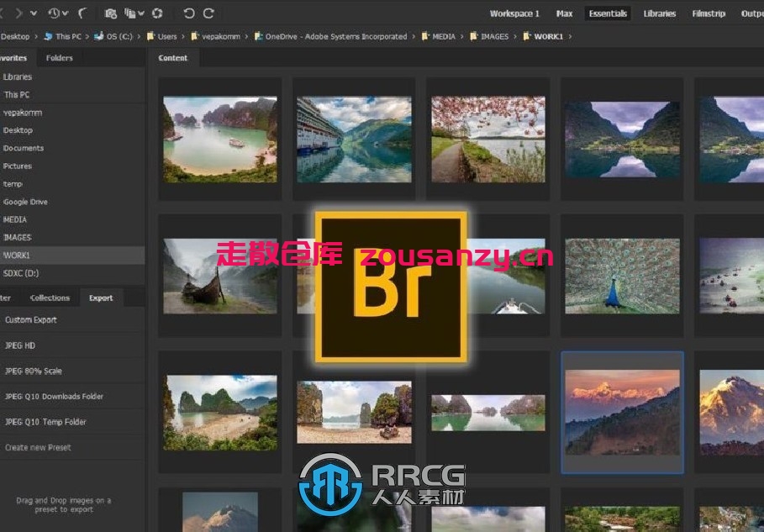Rotate selection 90° counterclockwise
Screen dimensions: 764x532
[x=189, y=13]
